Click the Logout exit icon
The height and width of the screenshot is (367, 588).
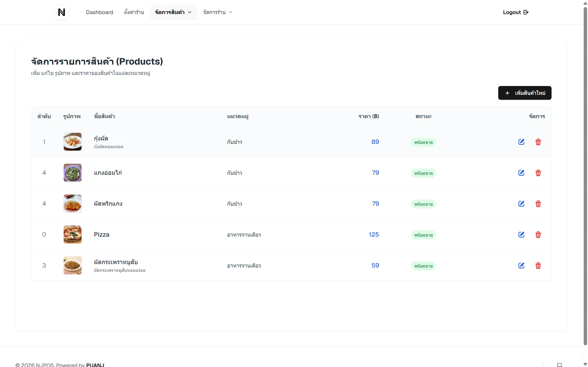[x=526, y=12]
